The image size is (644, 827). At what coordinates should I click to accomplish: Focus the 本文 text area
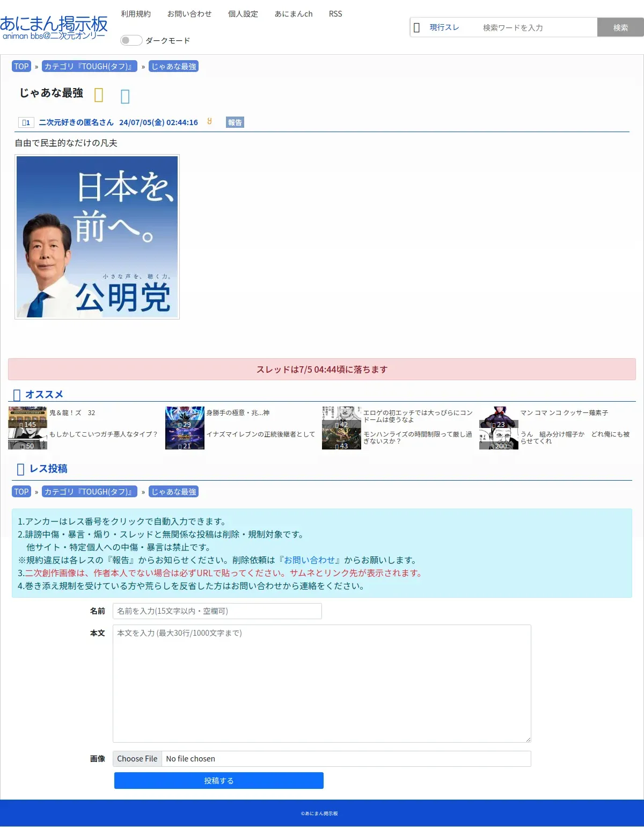(322, 684)
